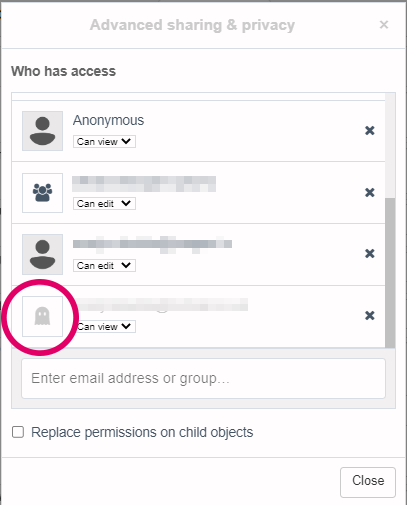Screen dimensions: 407x505
Task: Open third user's Can edit dropdown
Action: click(x=104, y=266)
